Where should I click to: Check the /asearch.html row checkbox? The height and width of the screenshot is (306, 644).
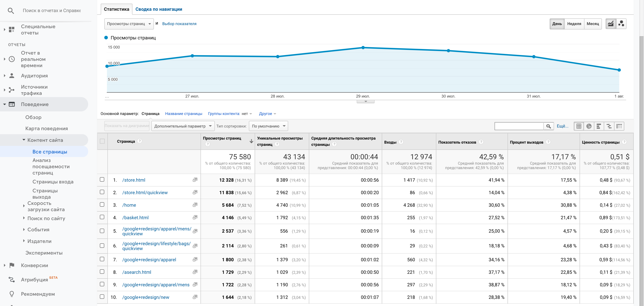point(102,272)
